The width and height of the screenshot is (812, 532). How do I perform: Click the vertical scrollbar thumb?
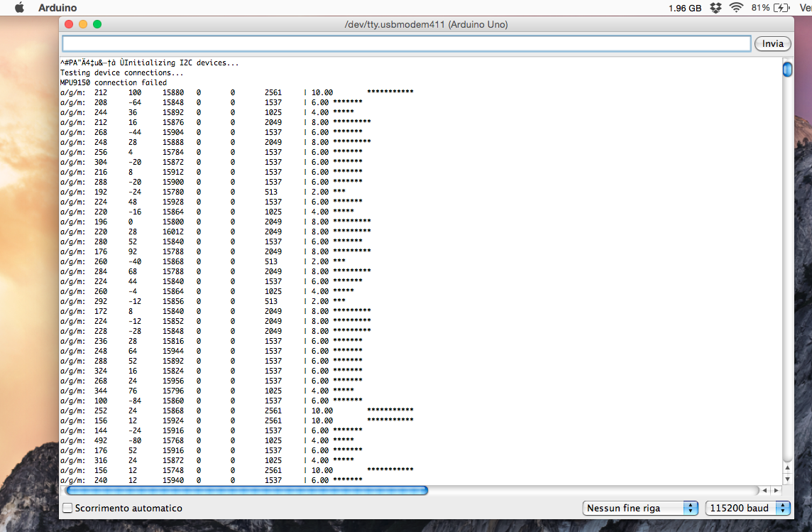787,69
